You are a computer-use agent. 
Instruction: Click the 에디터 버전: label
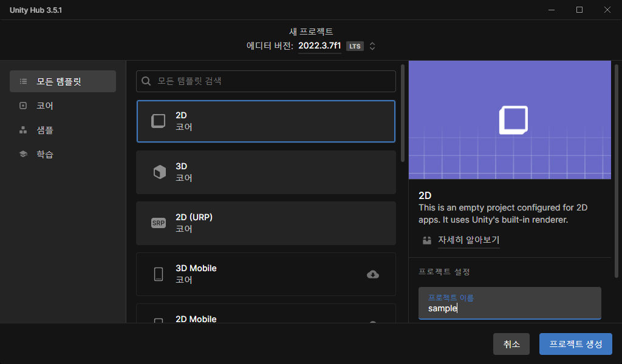click(x=270, y=46)
